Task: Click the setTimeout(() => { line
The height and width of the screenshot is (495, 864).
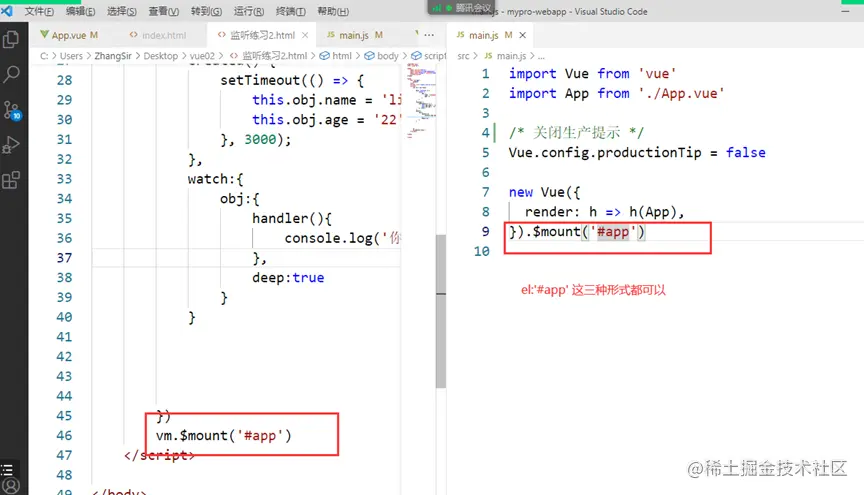Action: click(292, 80)
